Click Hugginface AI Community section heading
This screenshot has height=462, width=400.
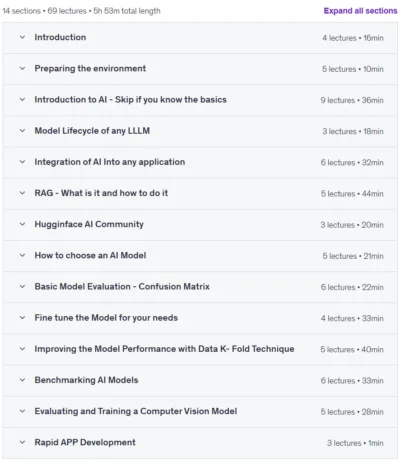[x=89, y=224]
